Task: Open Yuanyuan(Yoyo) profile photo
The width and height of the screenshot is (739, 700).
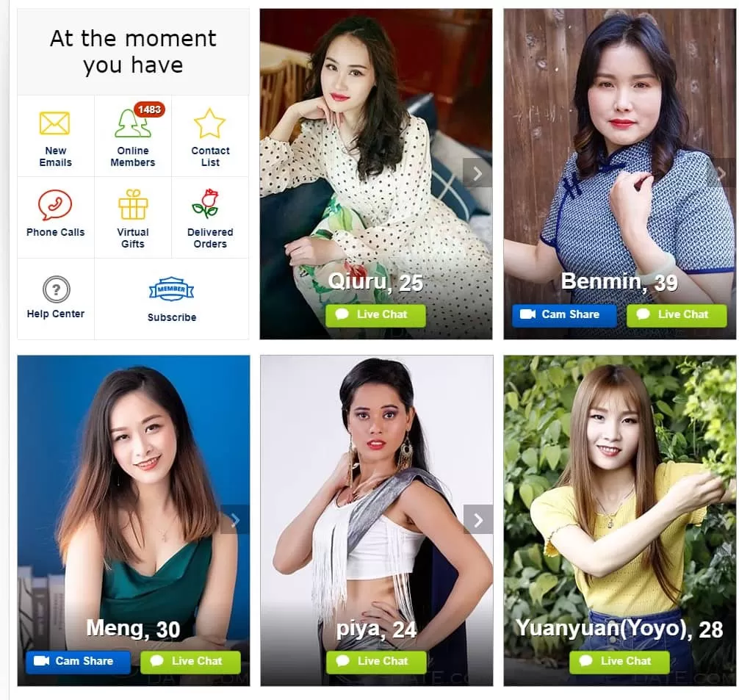Action: pyautogui.click(x=620, y=490)
